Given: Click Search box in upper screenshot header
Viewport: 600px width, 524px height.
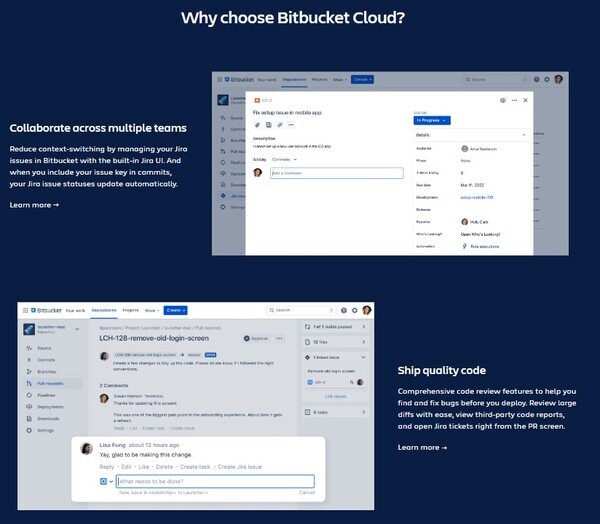Looking at the screenshot, I should (x=496, y=80).
